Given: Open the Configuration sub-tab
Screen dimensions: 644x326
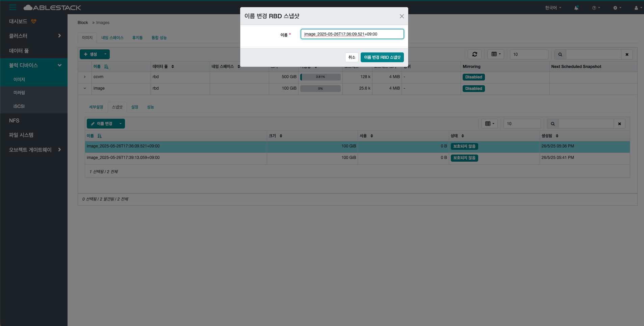Looking at the screenshot, I should 135,107.
